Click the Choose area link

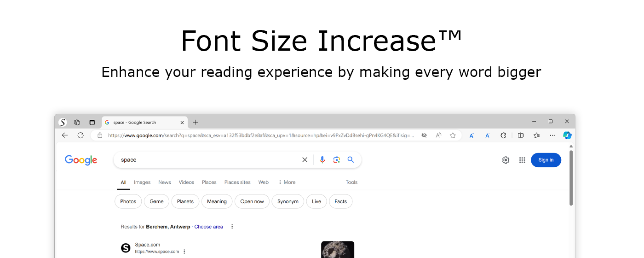click(208, 227)
